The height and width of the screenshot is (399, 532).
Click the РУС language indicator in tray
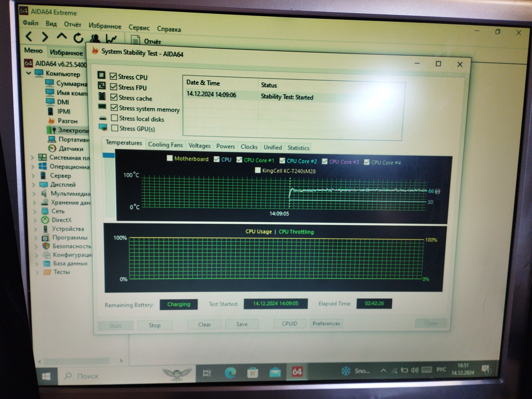coord(441,370)
